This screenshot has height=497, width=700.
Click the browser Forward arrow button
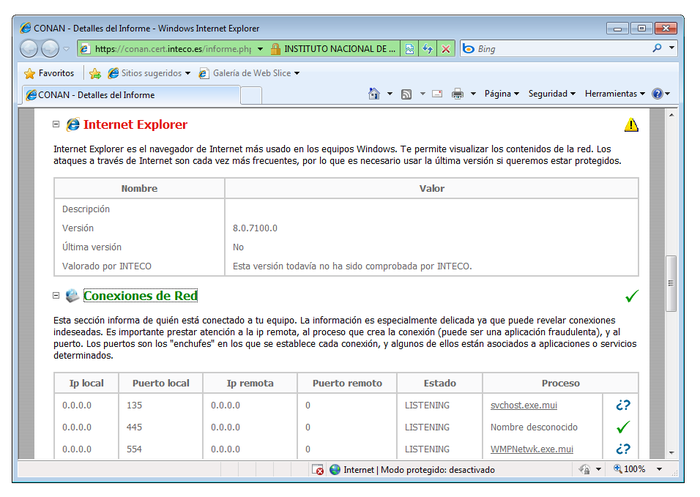point(50,49)
